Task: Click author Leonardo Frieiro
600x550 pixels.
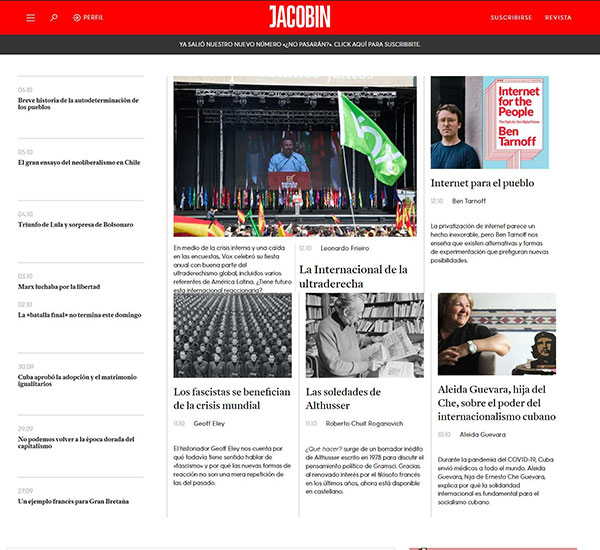Action: pyautogui.click(x=345, y=248)
